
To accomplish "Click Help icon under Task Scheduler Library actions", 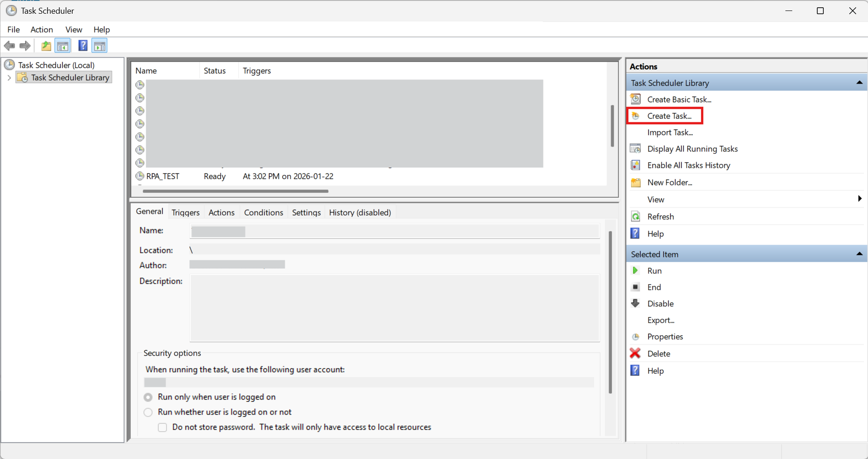I will (635, 233).
